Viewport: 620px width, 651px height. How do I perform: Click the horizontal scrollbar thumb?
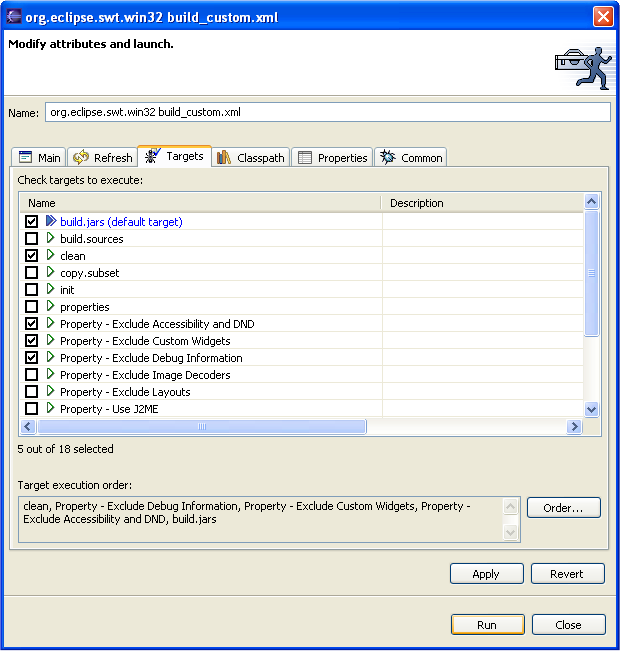point(202,426)
